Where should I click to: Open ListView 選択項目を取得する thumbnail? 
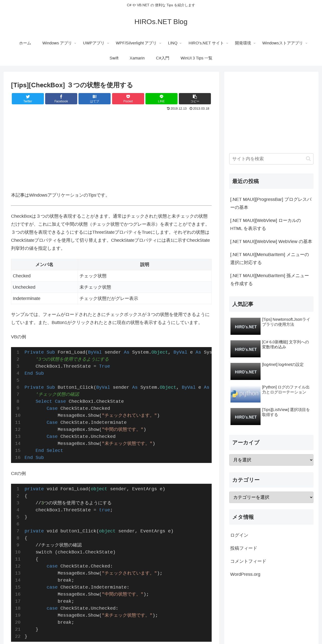coord(246,417)
